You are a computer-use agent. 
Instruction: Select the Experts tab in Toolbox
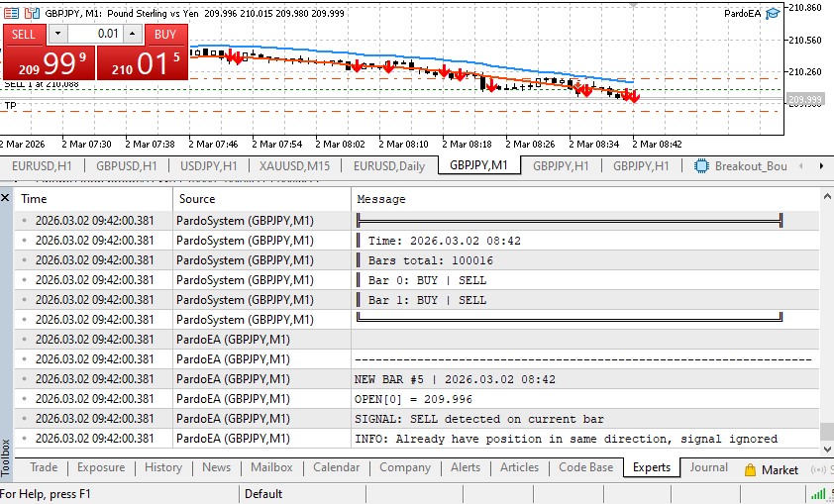(652, 467)
